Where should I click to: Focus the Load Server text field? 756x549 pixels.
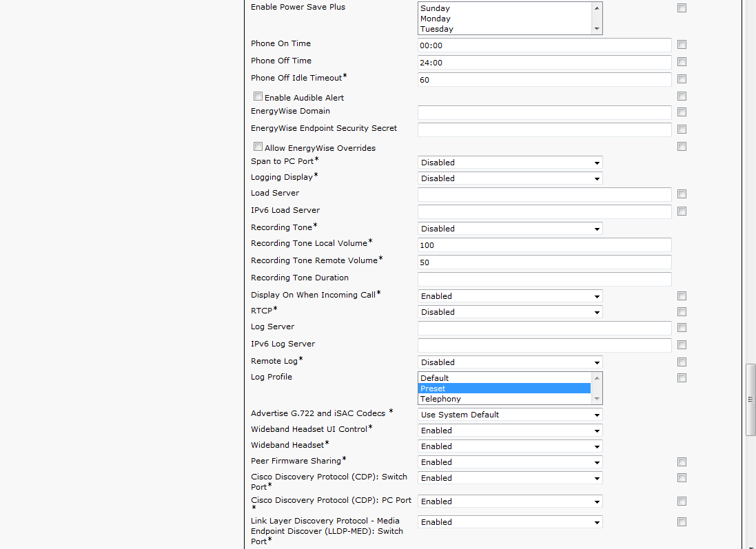pos(544,194)
